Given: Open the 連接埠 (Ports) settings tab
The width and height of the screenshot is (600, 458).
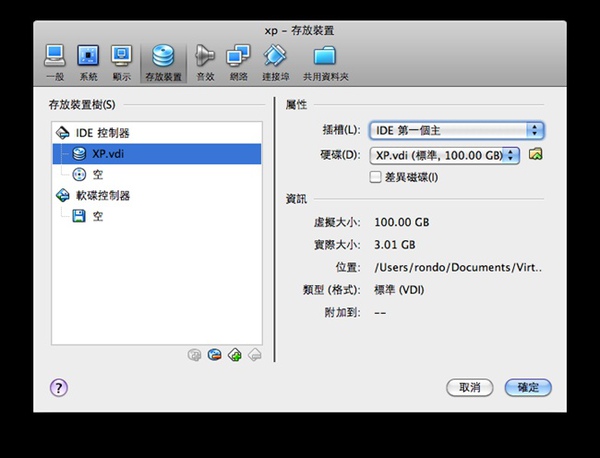Looking at the screenshot, I should [276, 63].
